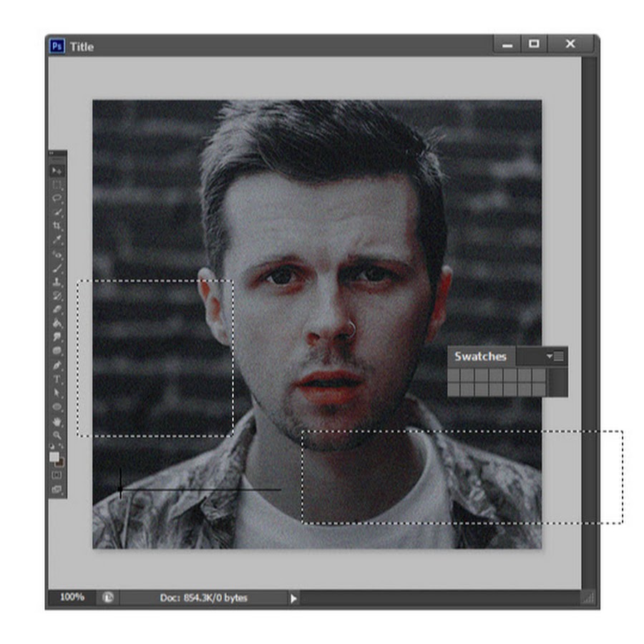Select the Eraser tool
The width and height of the screenshot is (644, 644).
[57, 310]
